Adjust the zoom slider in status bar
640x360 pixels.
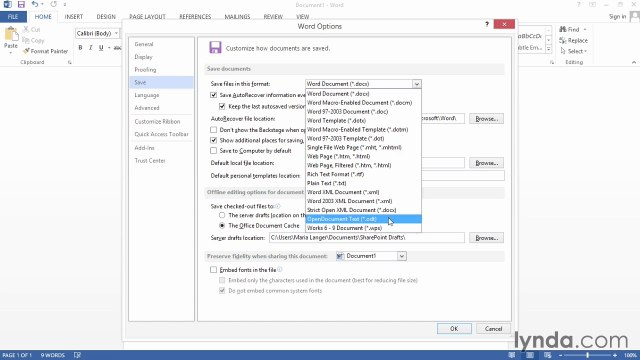coord(587,356)
